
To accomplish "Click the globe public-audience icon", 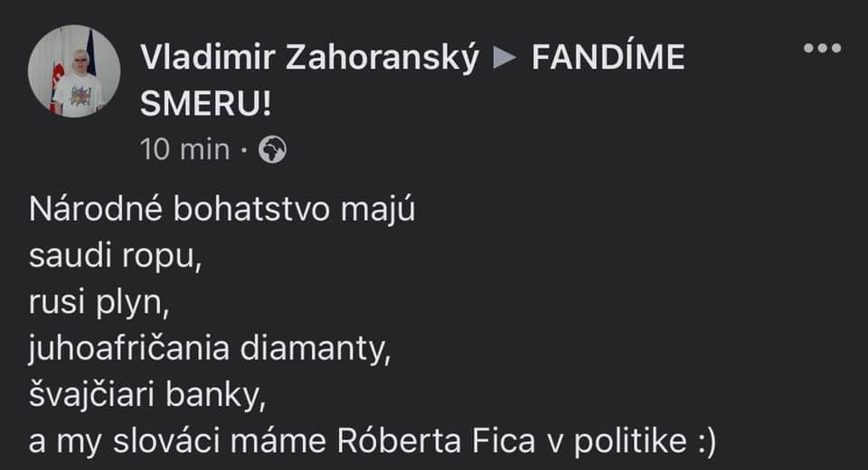I will tap(272, 149).
